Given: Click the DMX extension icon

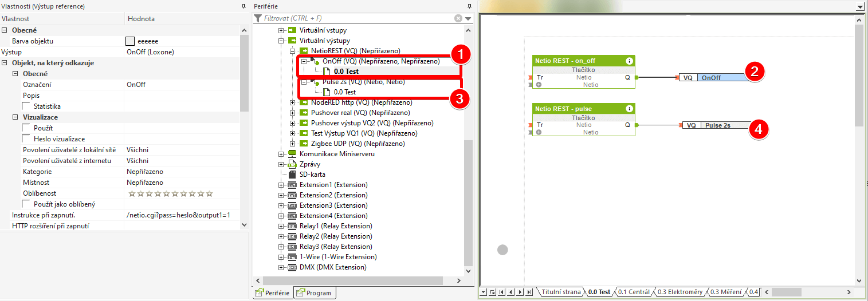Looking at the screenshot, I should pyautogui.click(x=292, y=267).
